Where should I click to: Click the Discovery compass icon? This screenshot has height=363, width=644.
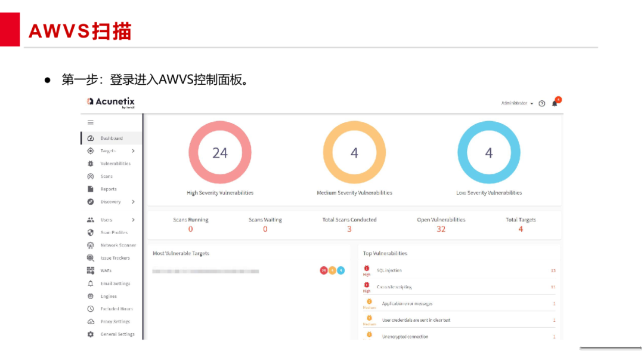[91, 202]
